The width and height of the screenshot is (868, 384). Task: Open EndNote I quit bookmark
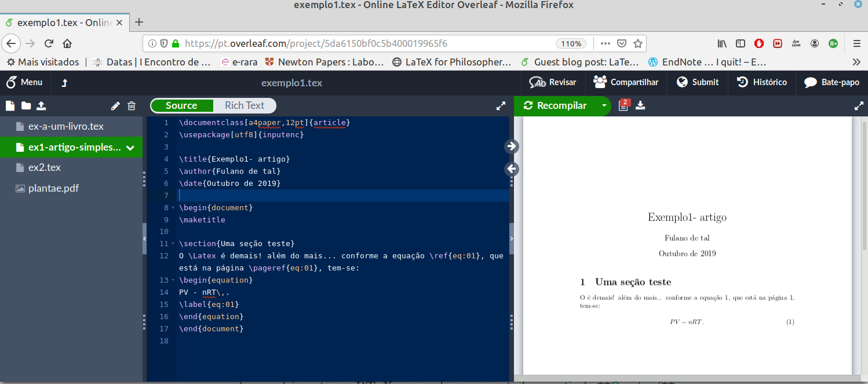pyautogui.click(x=707, y=62)
